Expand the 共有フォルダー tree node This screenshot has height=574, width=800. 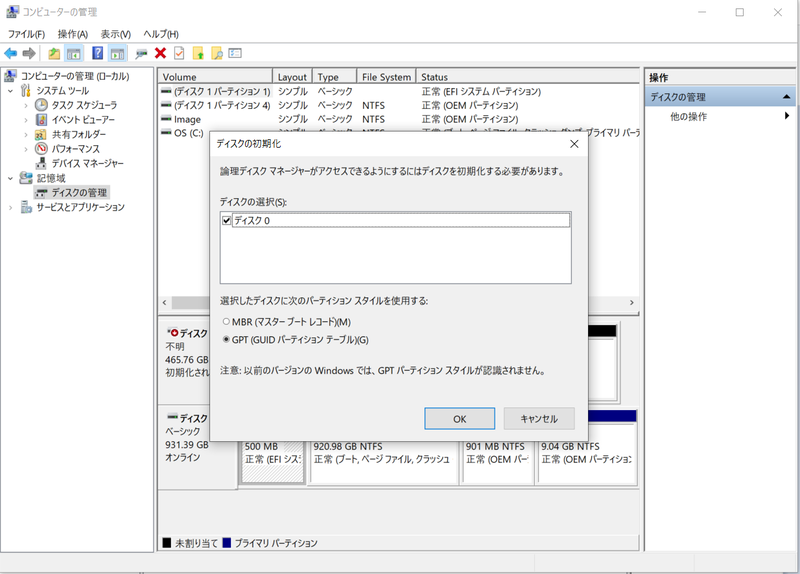26,135
